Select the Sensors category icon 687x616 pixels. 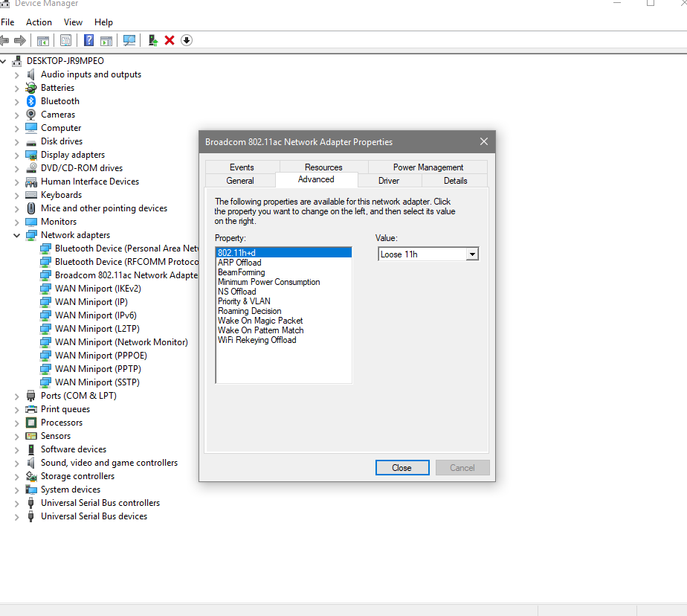[31, 436]
